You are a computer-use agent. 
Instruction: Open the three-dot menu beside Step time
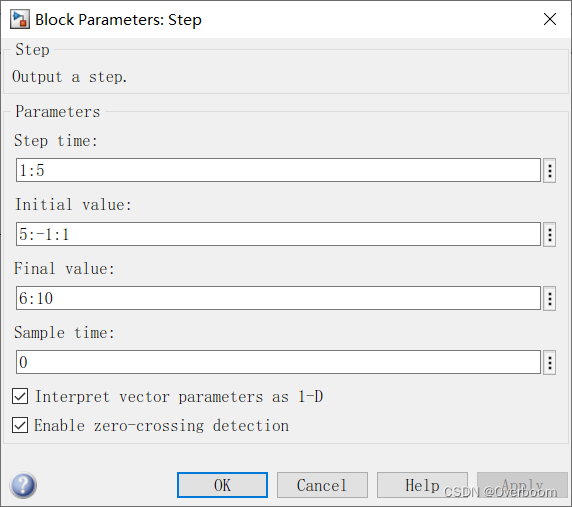pyautogui.click(x=549, y=170)
